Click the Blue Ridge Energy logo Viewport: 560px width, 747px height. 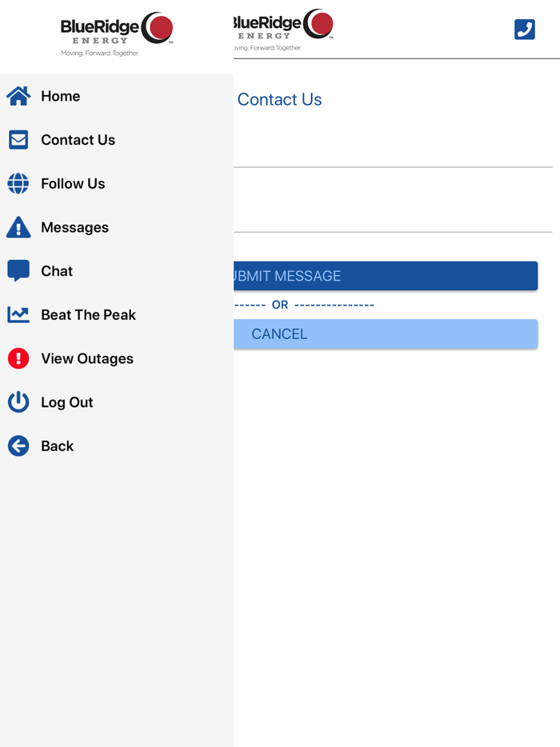[x=116, y=34]
